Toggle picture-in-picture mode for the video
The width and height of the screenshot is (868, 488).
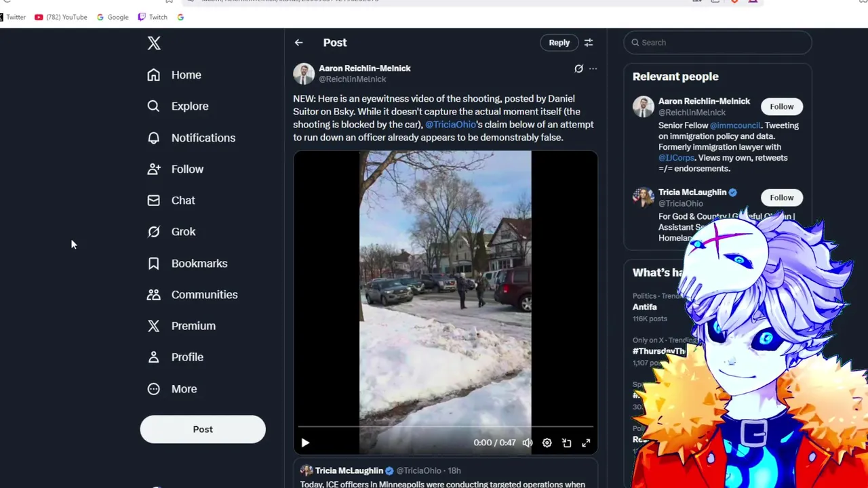567,443
